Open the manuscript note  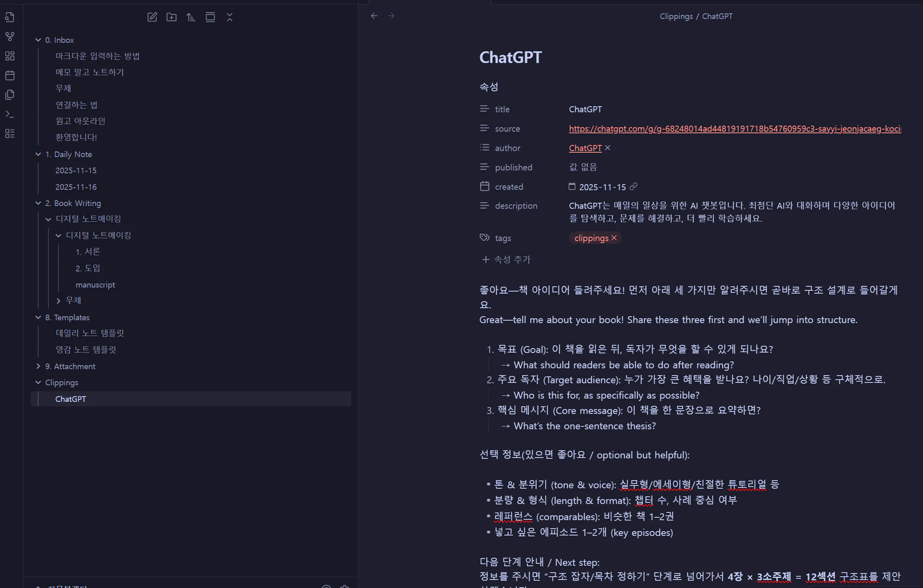[x=95, y=285]
